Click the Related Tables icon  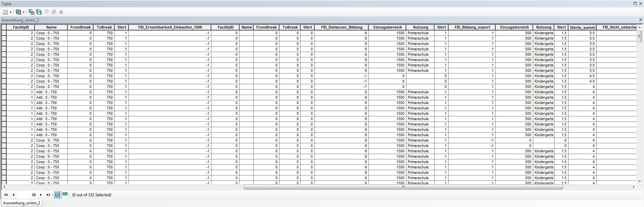point(18,12)
